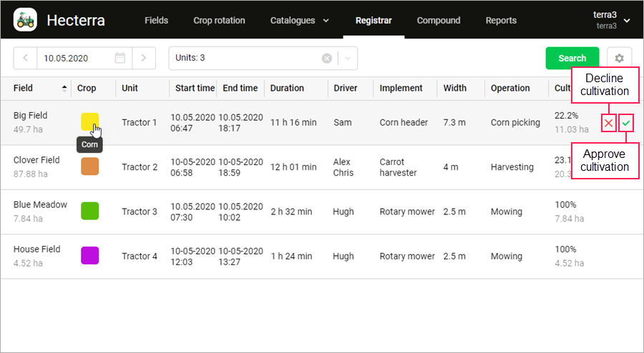This screenshot has width=644, height=353.
Task: Expand the terra3 user account menu
Action: tap(627, 20)
